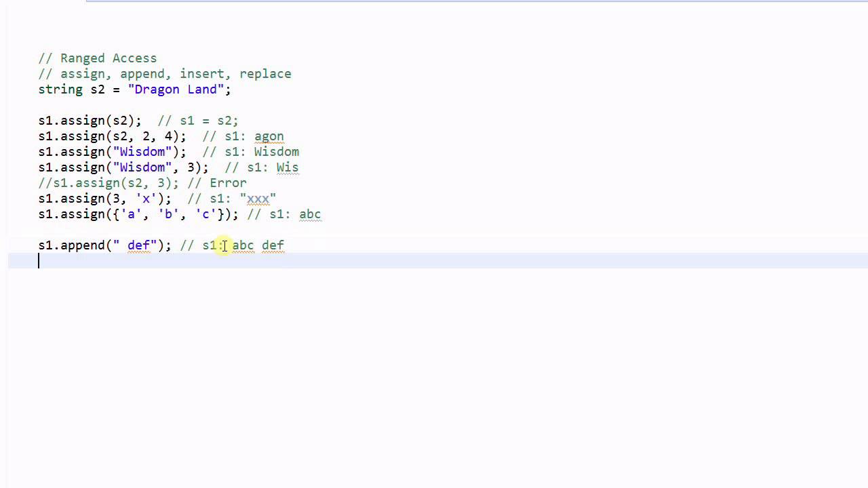Click the word "agon" in the comment
The width and height of the screenshot is (868, 488).
pyautogui.click(x=269, y=136)
